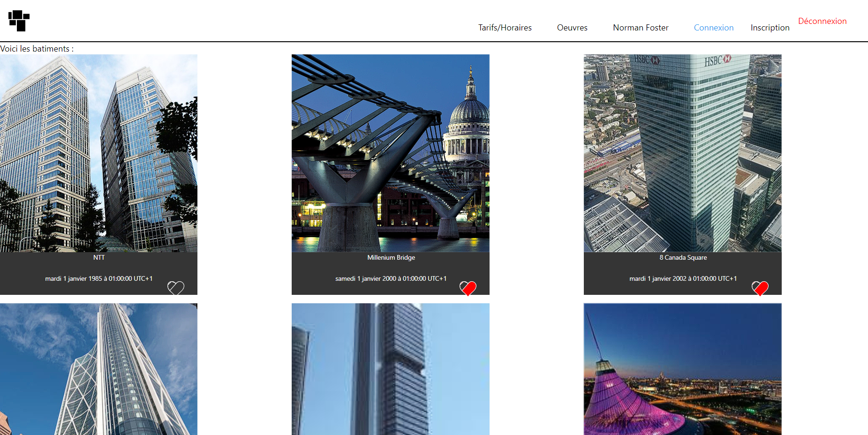Image resolution: width=868 pixels, height=435 pixels.
Task: Unlike Millenium Bridge via red heart
Action: click(468, 288)
